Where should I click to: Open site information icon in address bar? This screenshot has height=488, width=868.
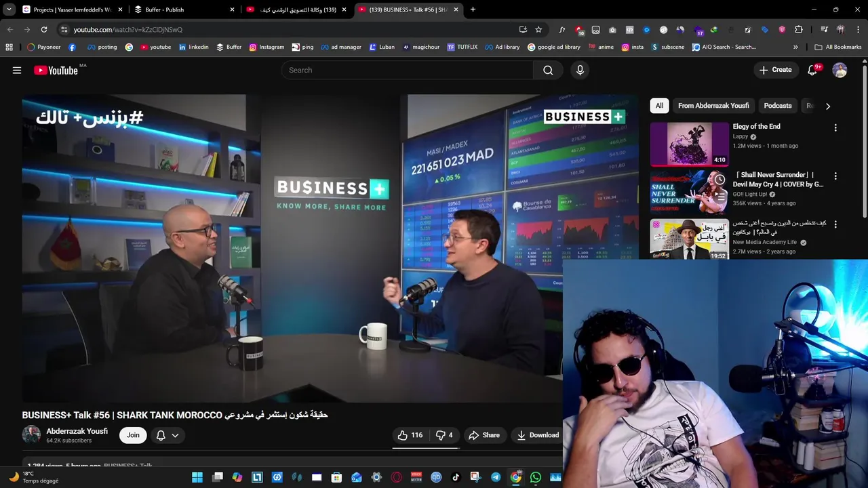[x=64, y=30]
